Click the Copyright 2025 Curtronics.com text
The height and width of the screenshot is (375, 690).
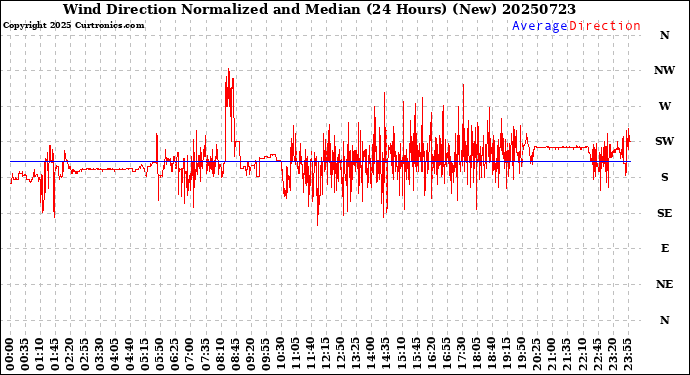click(x=73, y=26)
